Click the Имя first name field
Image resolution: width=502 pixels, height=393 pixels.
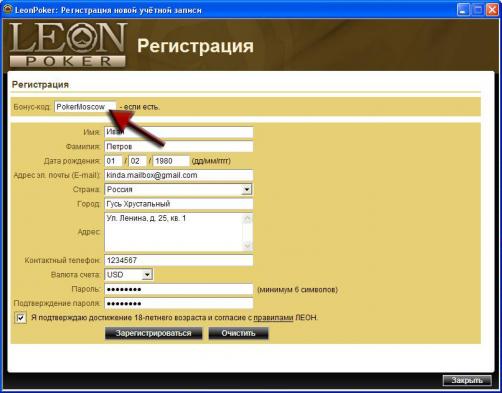click(179, 132)
